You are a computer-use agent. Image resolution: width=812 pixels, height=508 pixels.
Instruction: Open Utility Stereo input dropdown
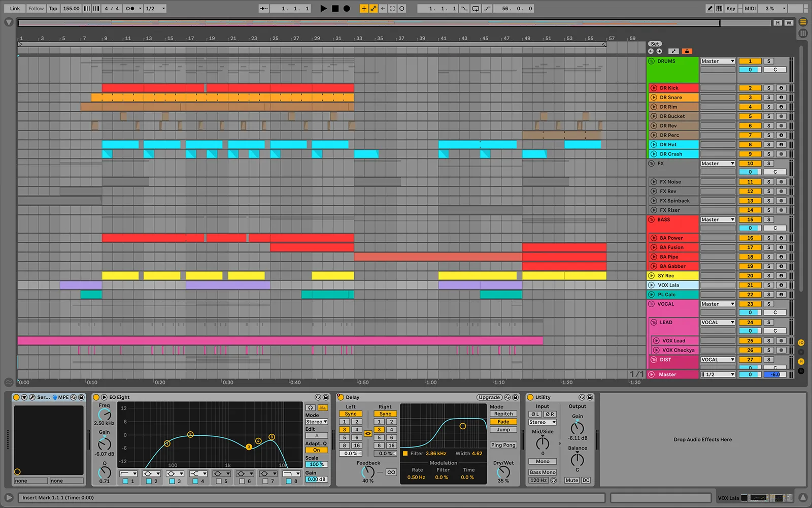(543, 422)
